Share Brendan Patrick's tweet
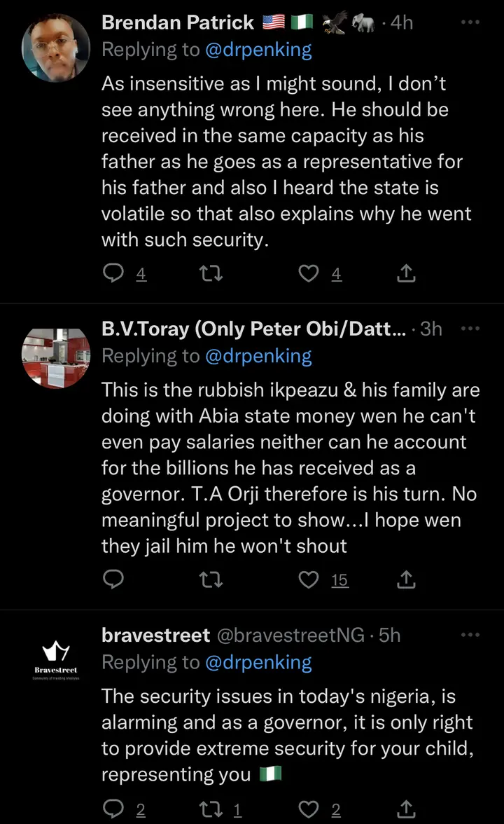 (x=407, y=275)
